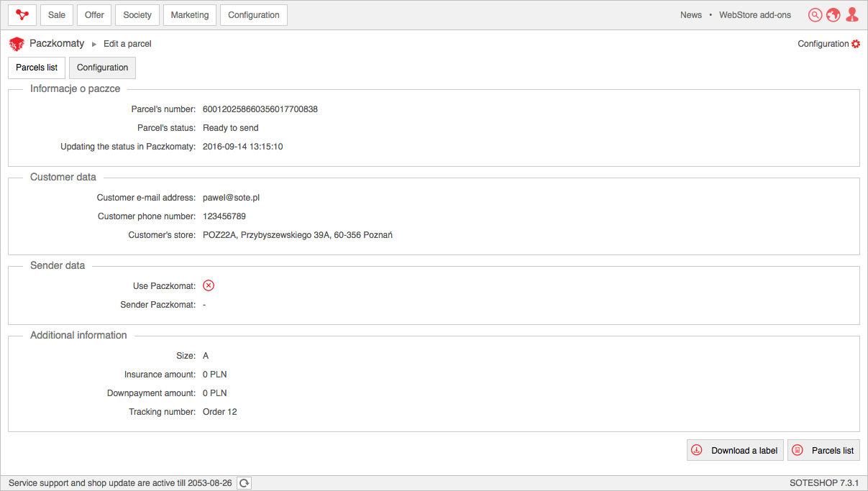
Task: Click the parcel number 600120258660356017700838
Action: pos(260,109)
